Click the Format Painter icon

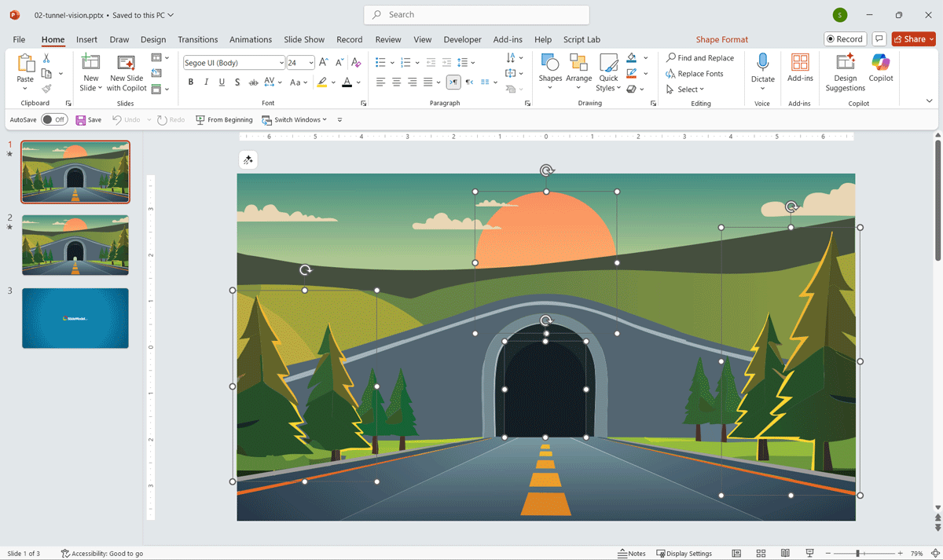point(46,89)
